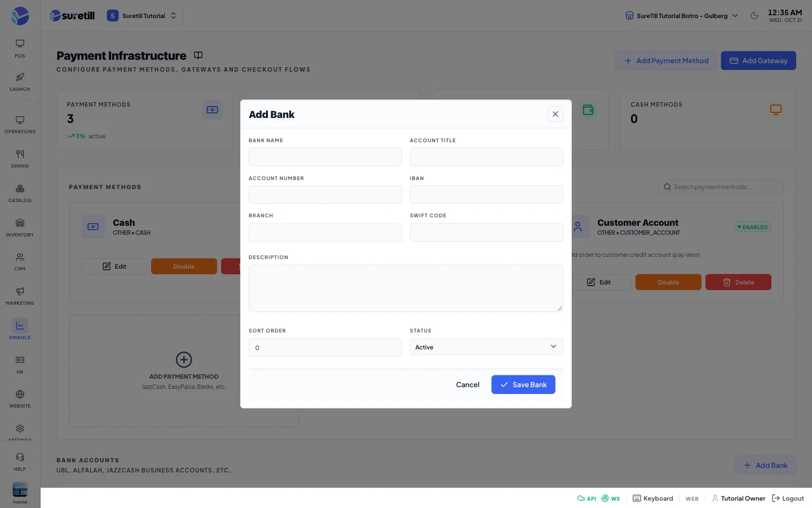Expand the Suretill Tutorial workspace switcher

point(143,16)
